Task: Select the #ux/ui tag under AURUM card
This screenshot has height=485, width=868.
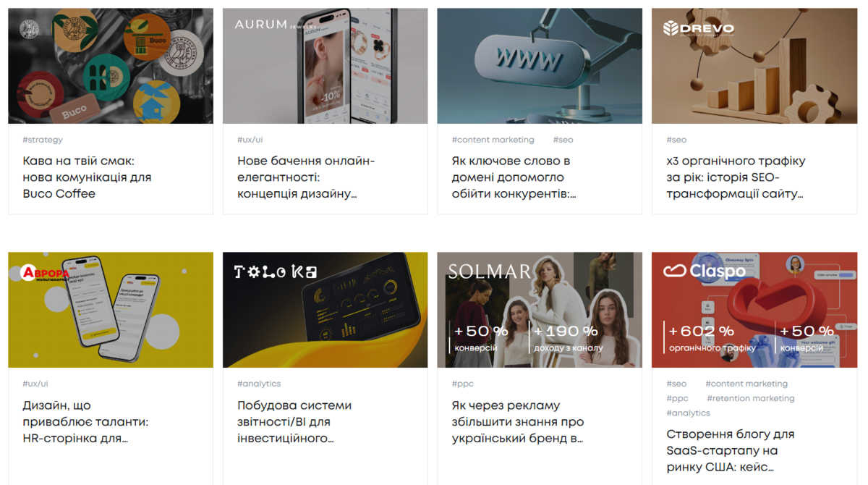Action: coord(250,140)
